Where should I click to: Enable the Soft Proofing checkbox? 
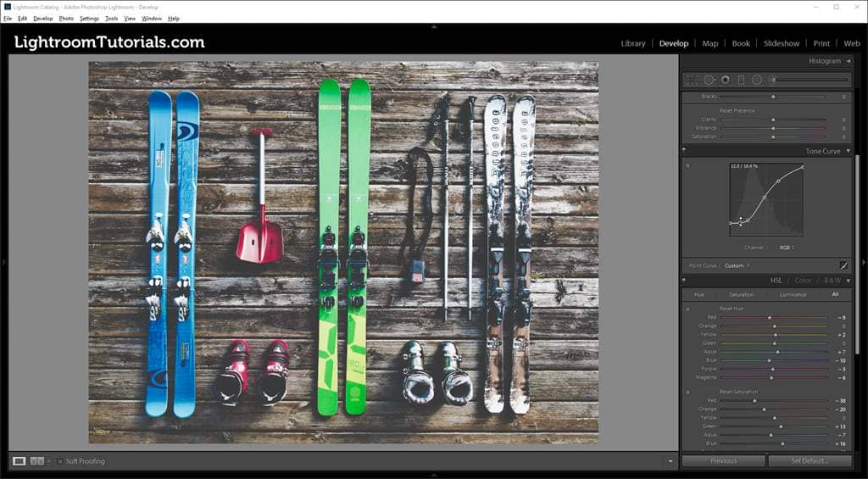click(x=60, y=461)
